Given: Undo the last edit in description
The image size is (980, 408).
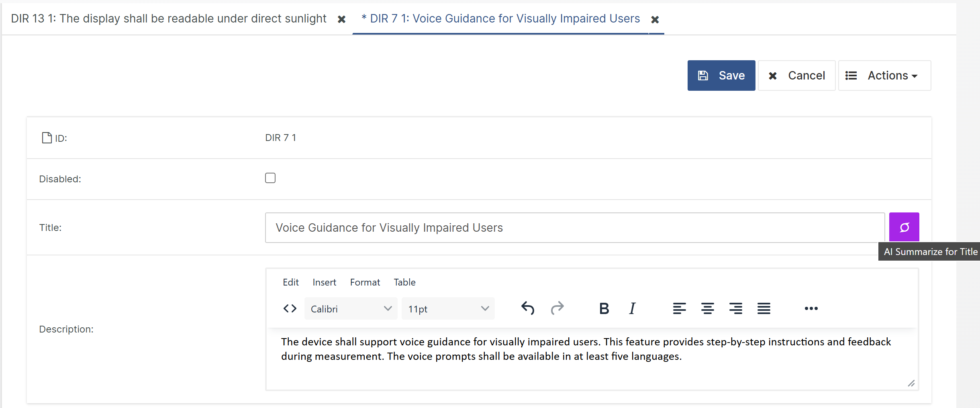Looking at the screenshot, I should point(527,308).
